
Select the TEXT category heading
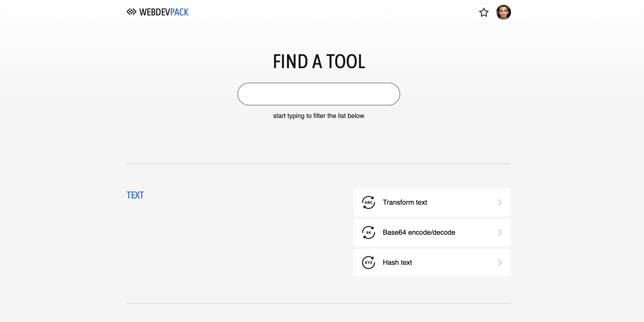coord(135,195)
